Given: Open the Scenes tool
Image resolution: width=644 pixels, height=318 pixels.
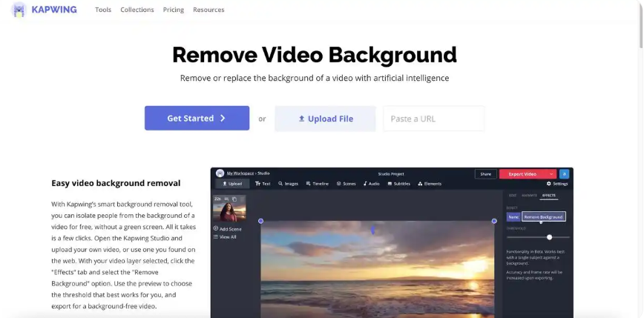Looking at the screenshot, I should click(346, 183).
